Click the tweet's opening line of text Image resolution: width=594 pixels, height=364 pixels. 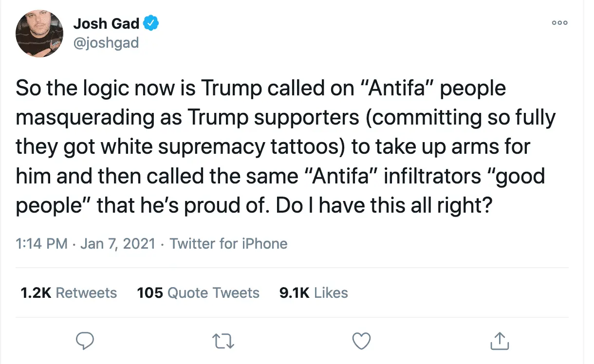point(261,89)
